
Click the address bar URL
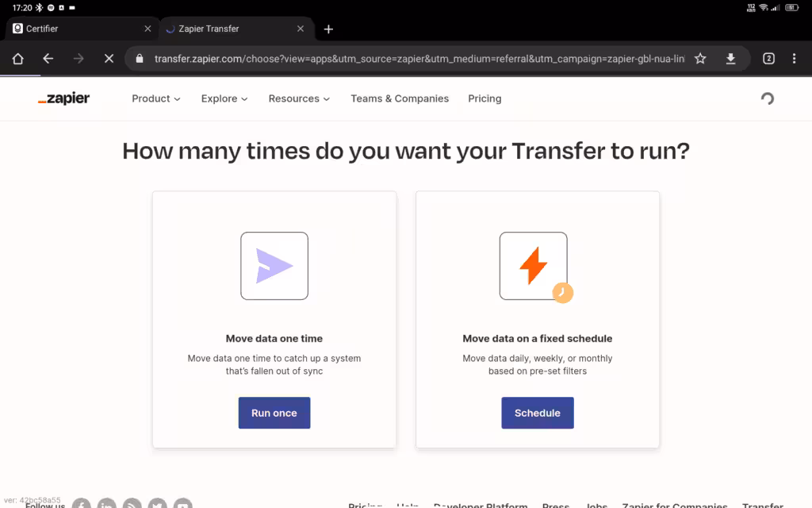[x=419, y=59]
